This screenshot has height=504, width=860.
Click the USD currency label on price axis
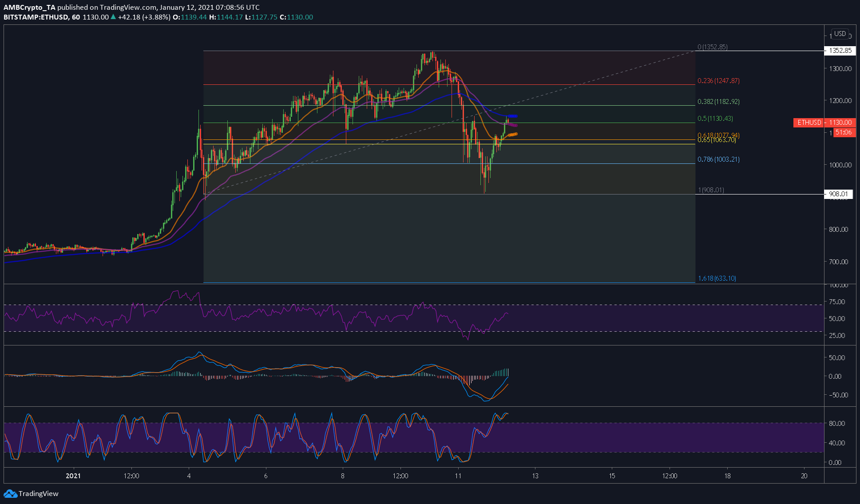(840, 34)
